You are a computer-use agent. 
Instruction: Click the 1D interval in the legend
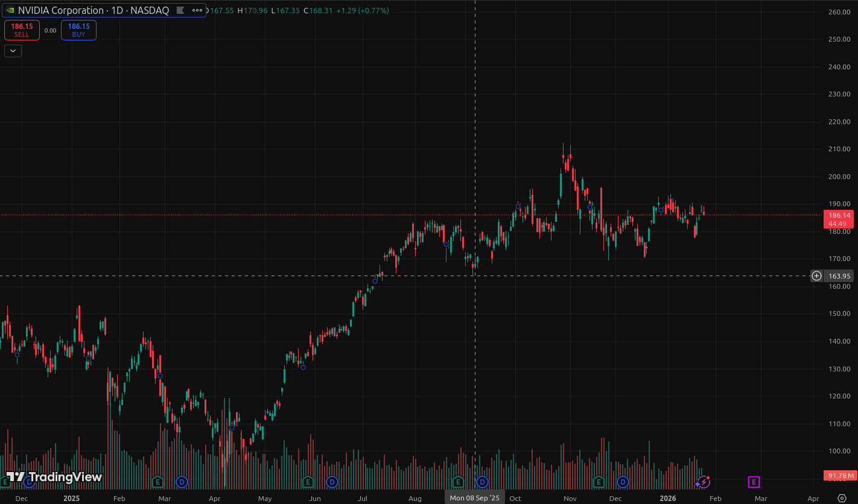coord(117,10)
